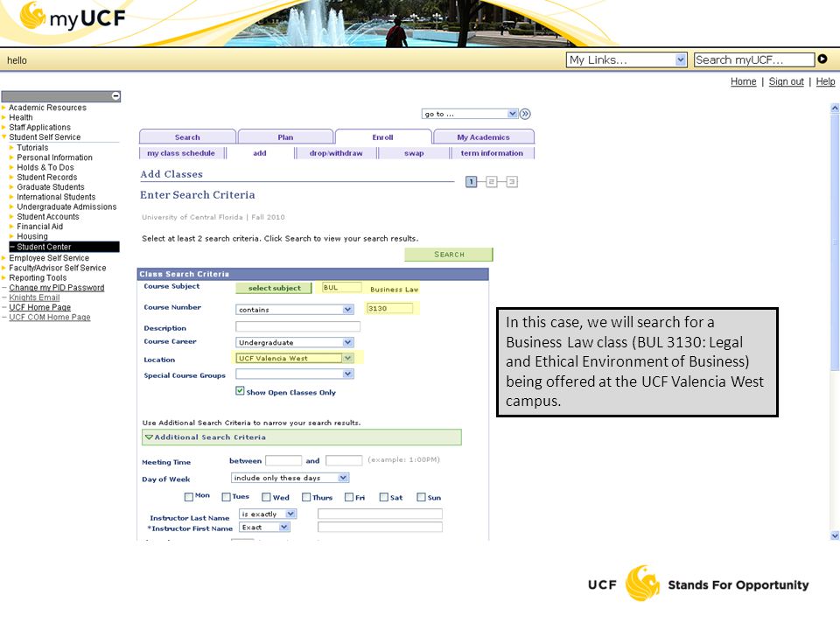Click the BUL subject code field
This screenshot has height=630, width=840.
tap(341, 288)
